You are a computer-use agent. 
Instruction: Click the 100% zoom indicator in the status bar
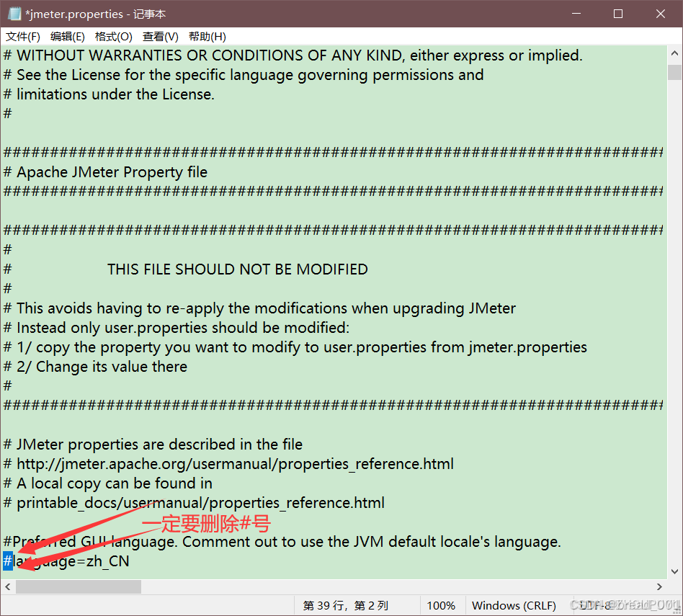point(442,605)
